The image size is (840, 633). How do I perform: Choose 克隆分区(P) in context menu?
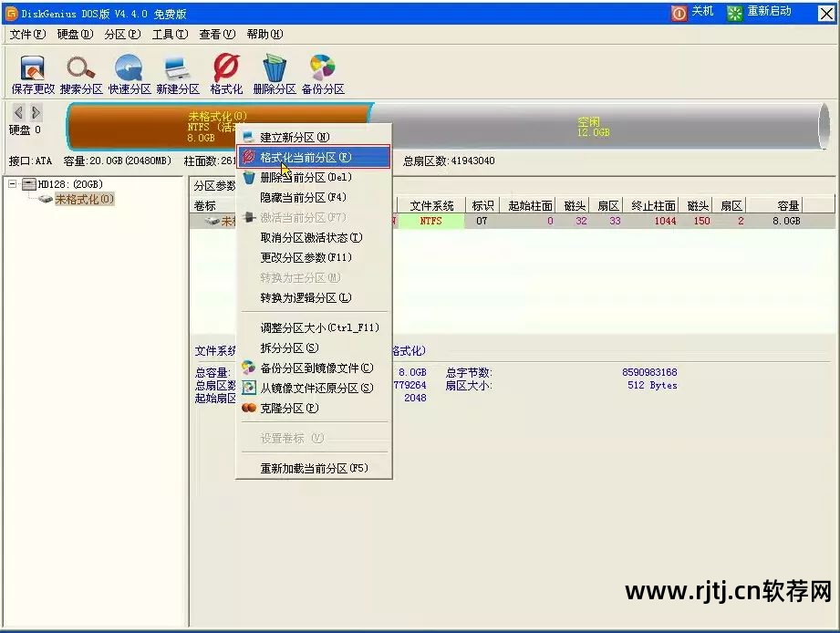coord(314,408)
